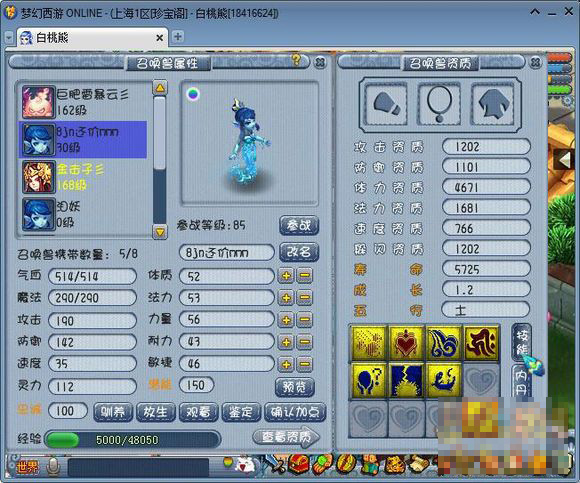Screen dimensions: 580x483
Task: Click the pet armor equipment slot
Action: (493, 104)
